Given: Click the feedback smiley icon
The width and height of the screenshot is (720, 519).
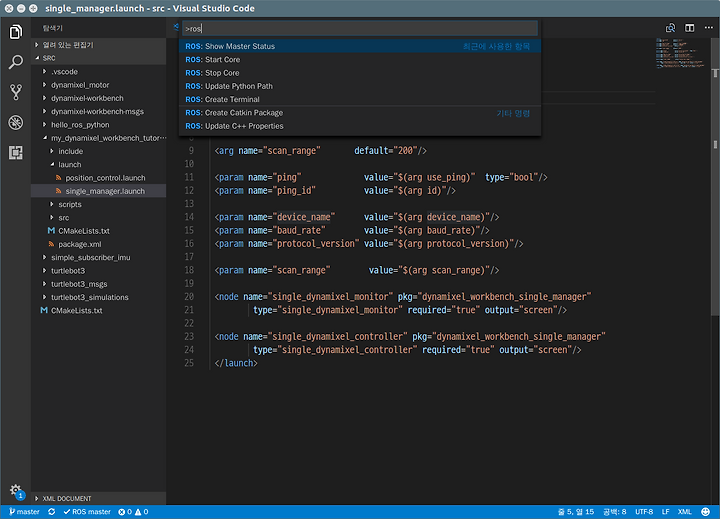Looking at the screenshot, I should pyautogui.click(x=706, y=512).
